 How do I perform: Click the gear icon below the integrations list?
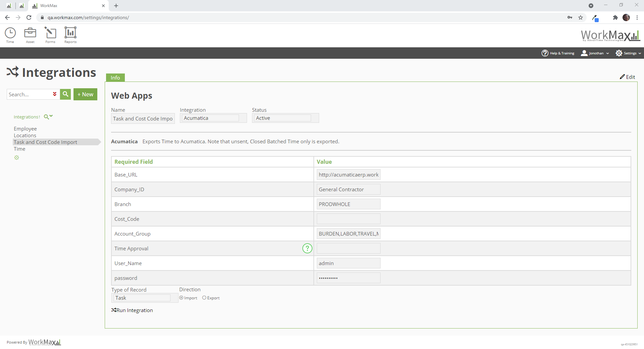coord(16,158)
